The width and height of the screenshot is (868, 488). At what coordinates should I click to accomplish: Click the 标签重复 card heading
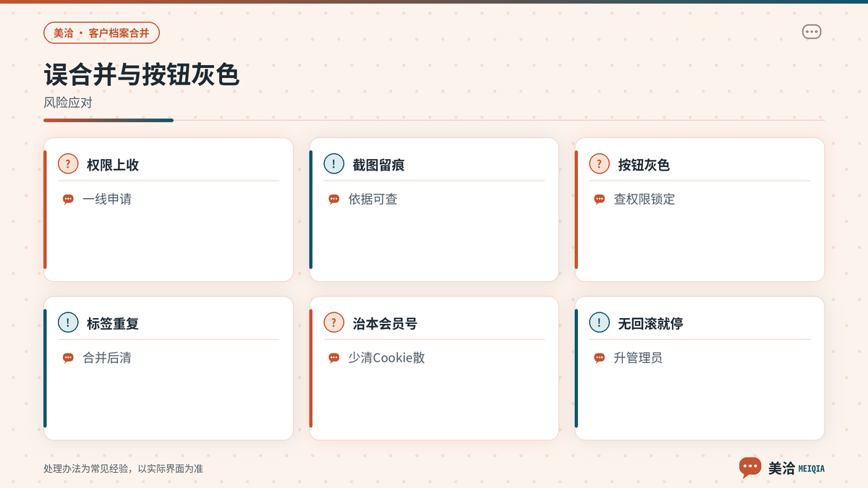tap(113, 323)
